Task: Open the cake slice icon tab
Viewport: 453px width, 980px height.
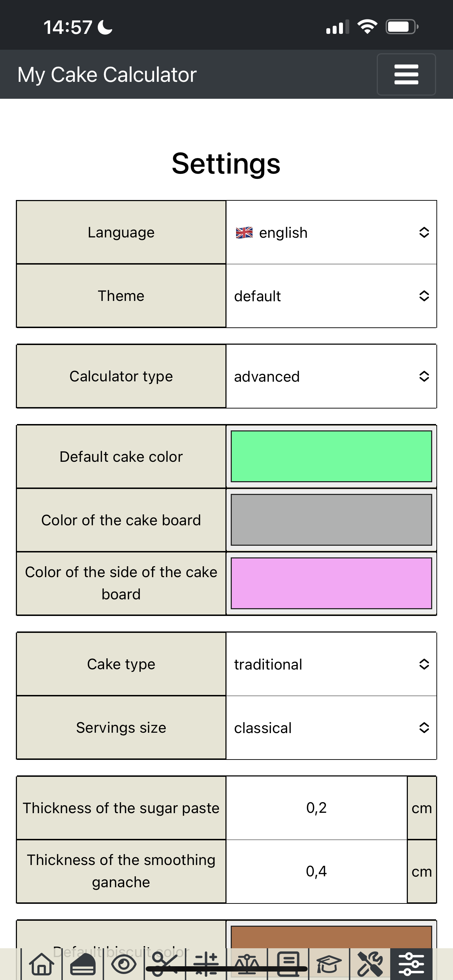Action: pyautogui.click(x=83, y=964)
